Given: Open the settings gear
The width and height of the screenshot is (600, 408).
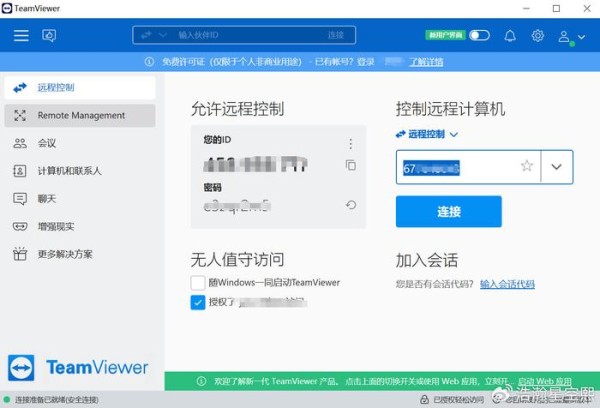Looking at the screenshot, I should coord(538,36).
